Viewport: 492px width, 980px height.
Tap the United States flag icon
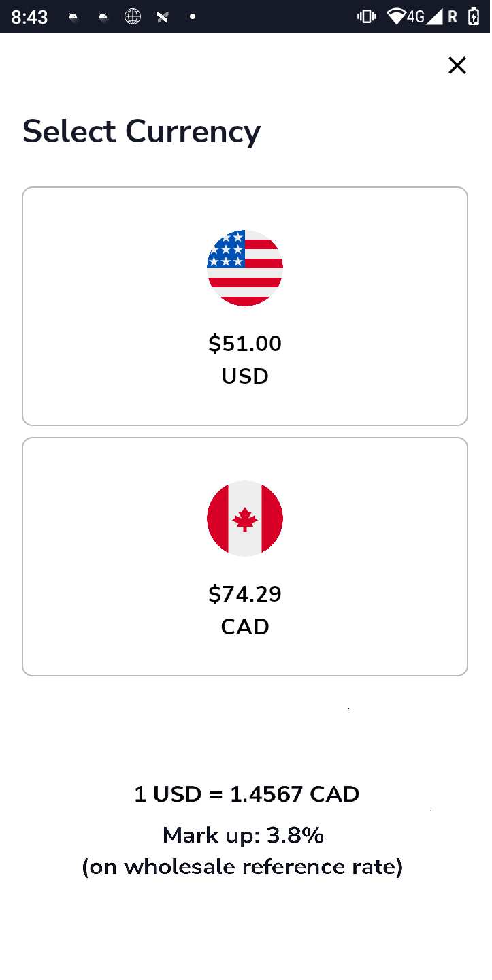[x=245, y=268]
